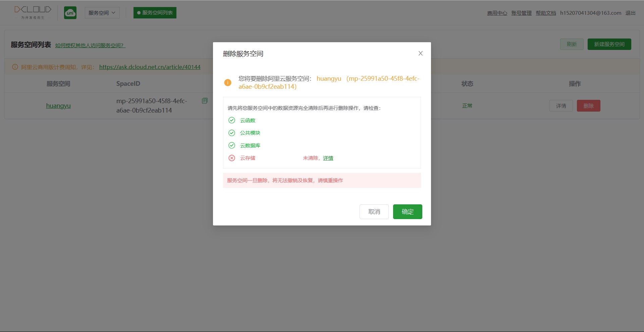Click the 刷新 button
The image size is (644, 332).
572,44
